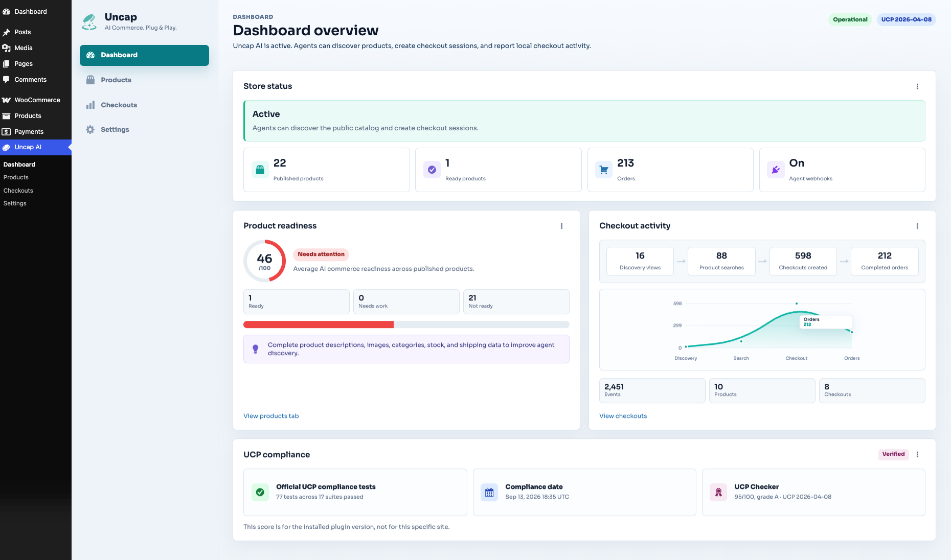Click the Orders point on checkout chart
Image resolution: width=951 pixels, height=560 pixels.
[852, 332]
